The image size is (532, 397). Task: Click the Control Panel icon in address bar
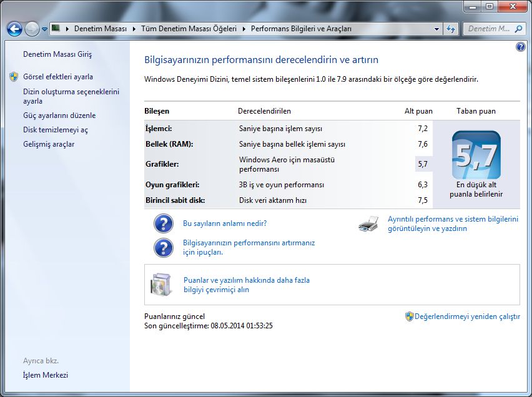tap(56, 28)
